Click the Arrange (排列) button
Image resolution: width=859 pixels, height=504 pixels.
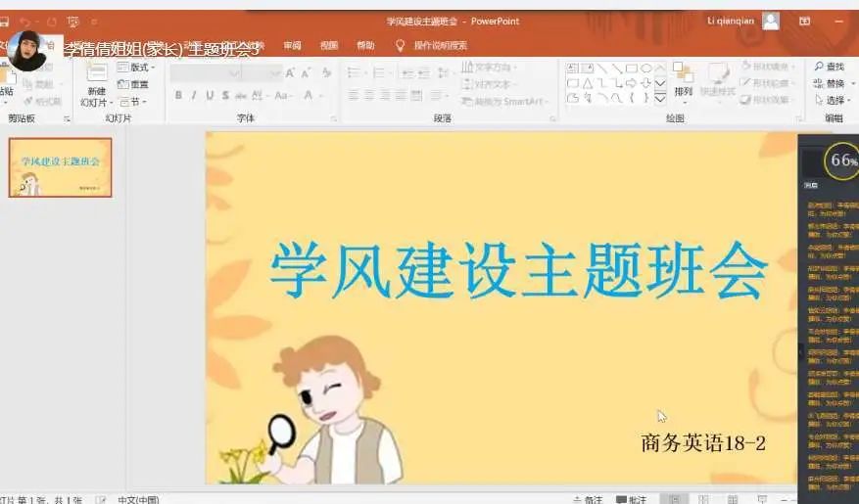tap(683, 80)
